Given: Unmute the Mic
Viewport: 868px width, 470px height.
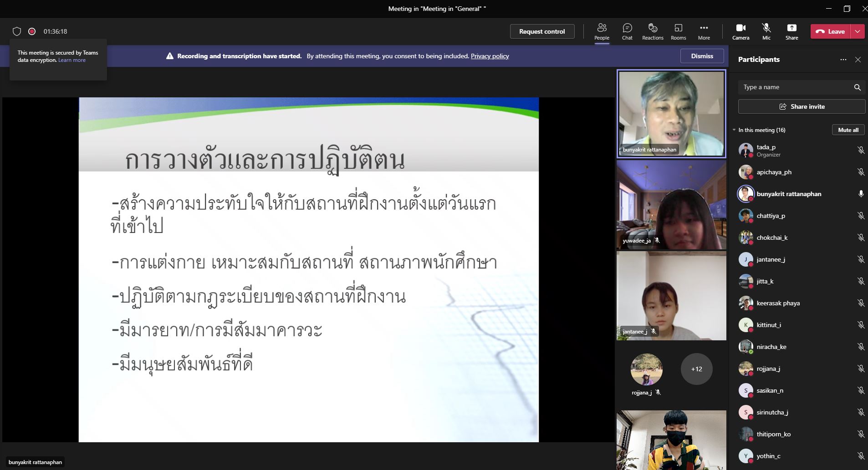Looking at the screenshot, I should point(766,28).
